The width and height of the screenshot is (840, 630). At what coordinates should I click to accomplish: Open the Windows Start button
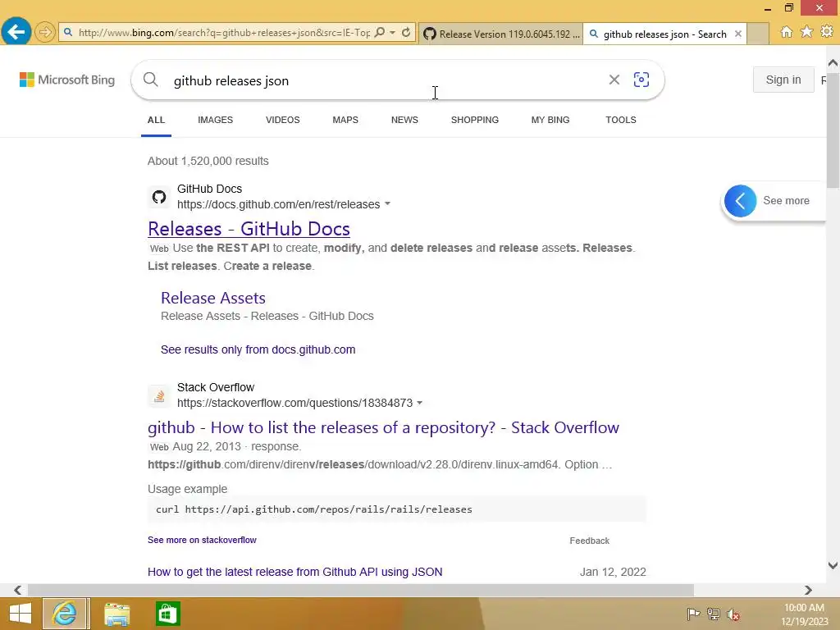(21, 614)
